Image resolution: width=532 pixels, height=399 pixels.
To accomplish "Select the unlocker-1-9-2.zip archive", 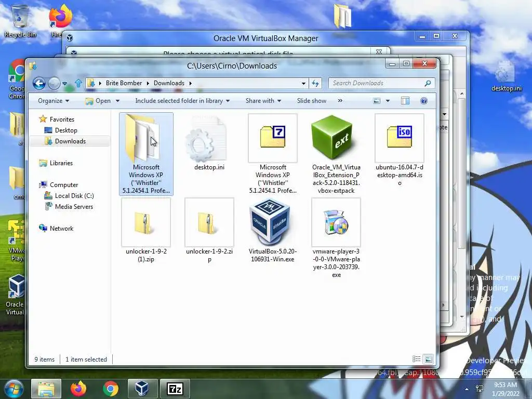I will click(x=209, y=231).
